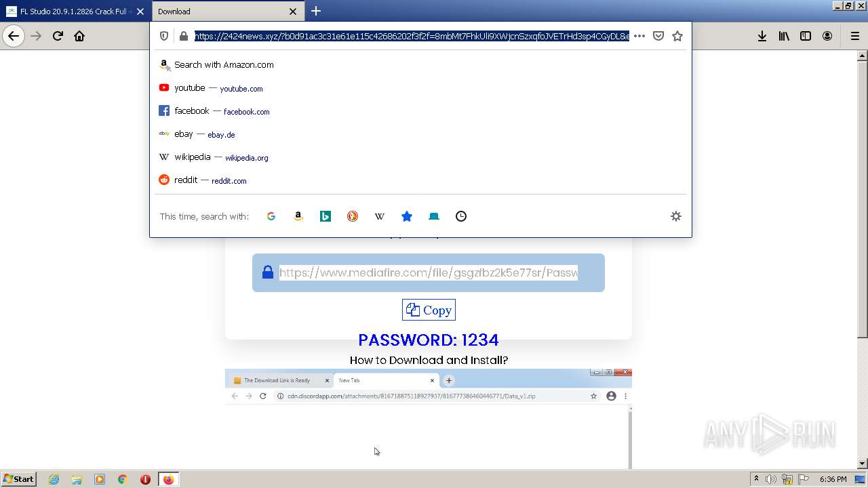868x488 pixels.
Task: Search this time with Google
Action: tap(271, 216)
